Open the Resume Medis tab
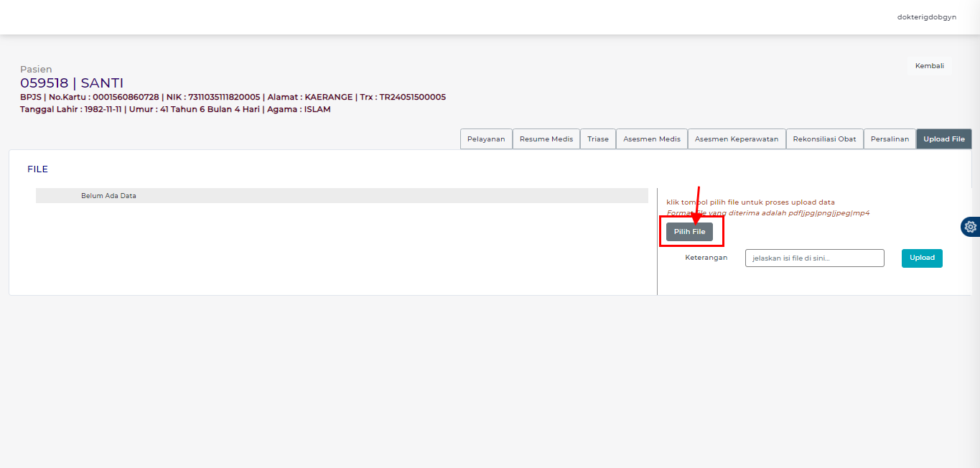The height and width of the screenshot is (468, 980). point(546,139)
